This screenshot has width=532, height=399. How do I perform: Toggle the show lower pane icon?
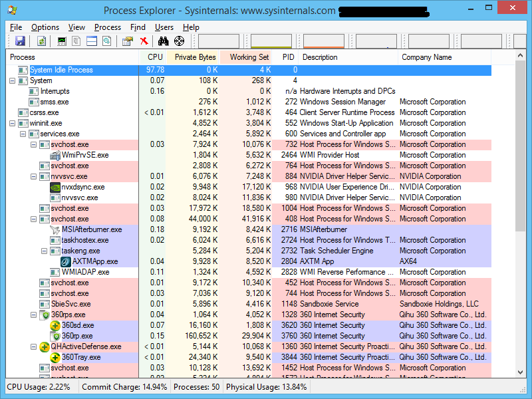pyautogui.click(x=91, y=41)
